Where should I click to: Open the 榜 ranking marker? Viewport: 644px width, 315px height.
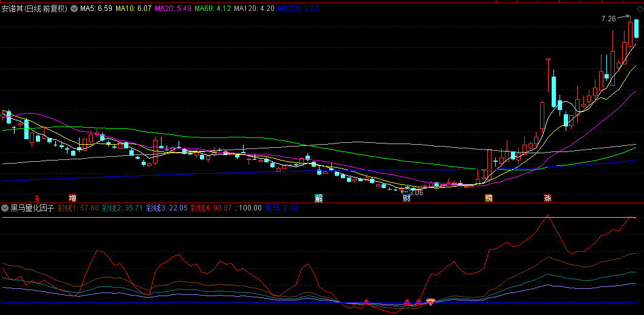click(x=488, y=198)
